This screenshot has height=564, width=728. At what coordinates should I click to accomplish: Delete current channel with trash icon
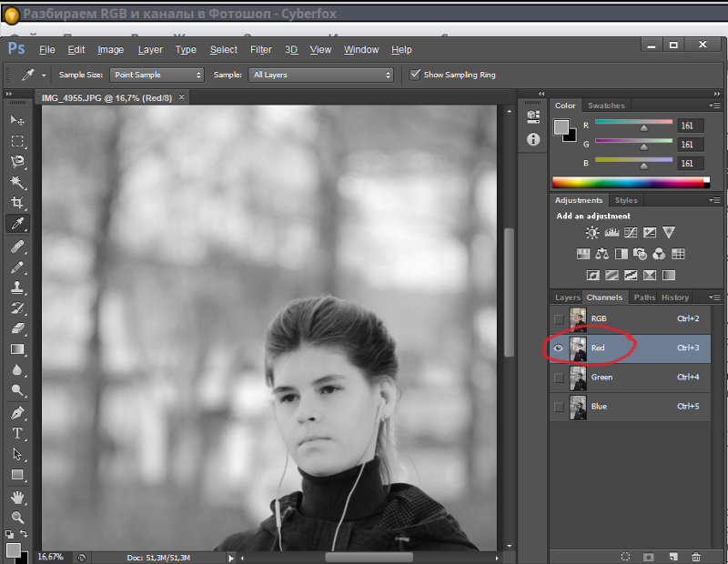pos(696,556)
